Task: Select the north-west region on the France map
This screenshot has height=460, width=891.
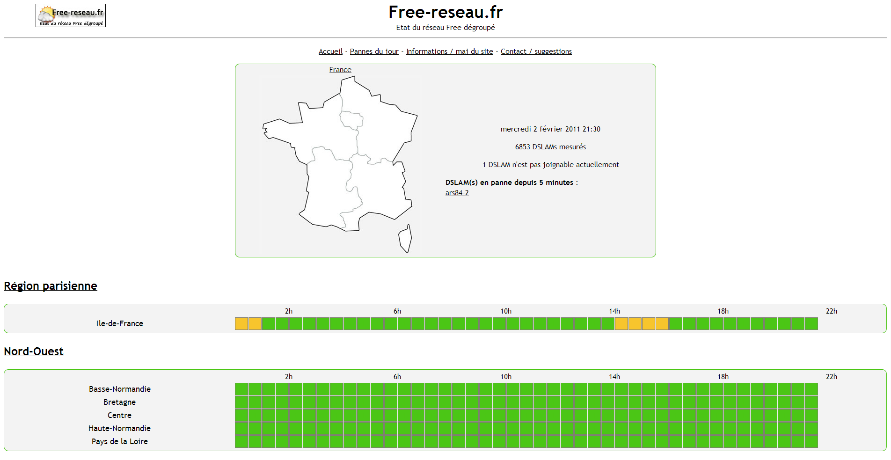Action: click(x=310, y=128)
